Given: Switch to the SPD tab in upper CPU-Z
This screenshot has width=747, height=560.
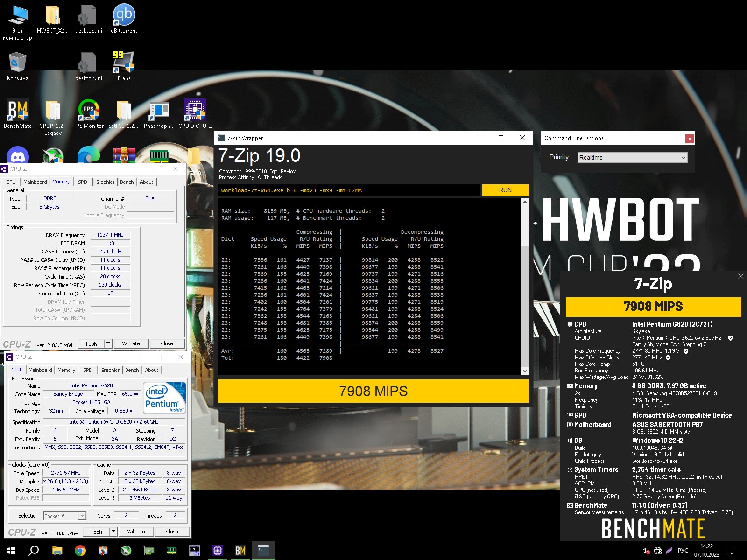Looking at the screenshot, I should [83, 182].
